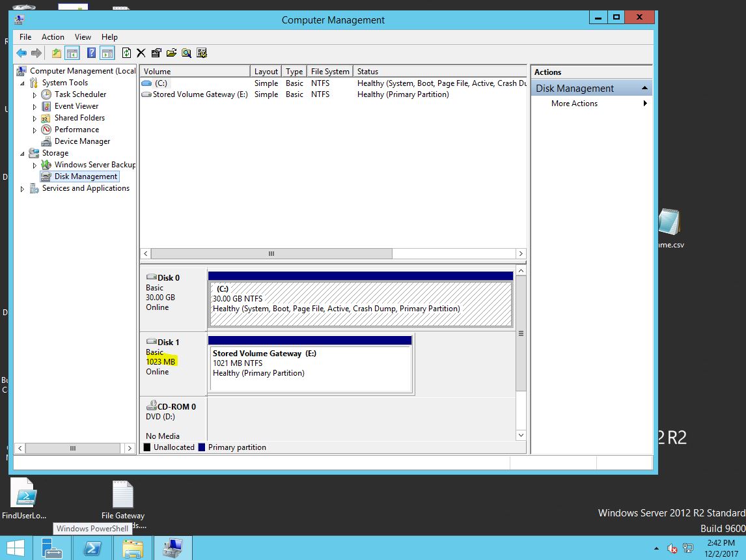Click the Up one level folder icon
Screen dimensions: 746x560
(x=57, y=53)
